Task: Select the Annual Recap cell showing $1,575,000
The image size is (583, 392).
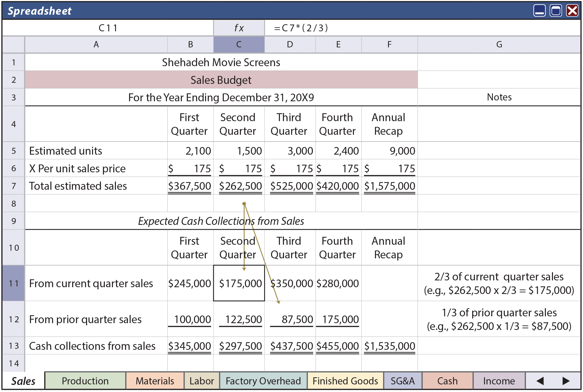Action: 389,186
